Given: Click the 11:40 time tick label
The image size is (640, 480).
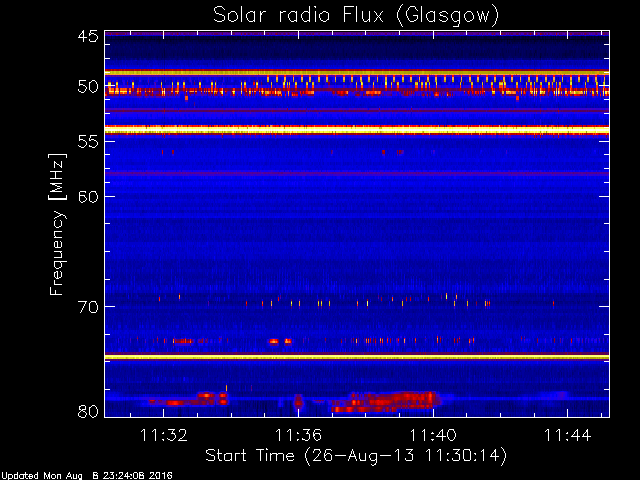Looking at the screenshot, I should [433, 435].
